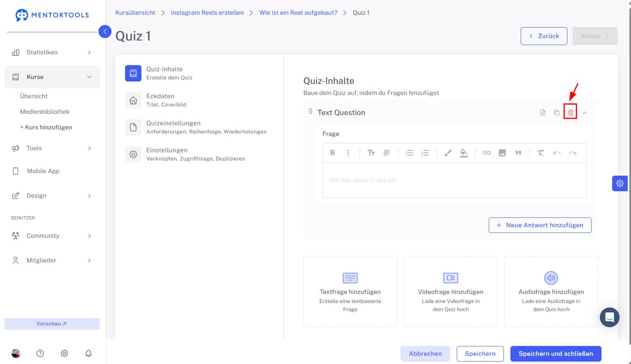Open the help question mark icon

coord(40,353)
